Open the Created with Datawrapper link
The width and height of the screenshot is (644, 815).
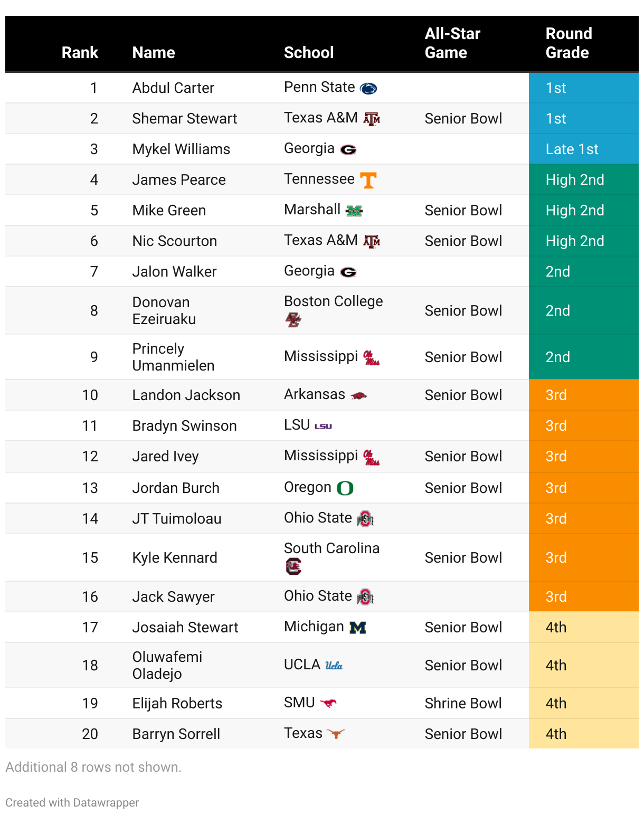click(x=72, y=802)
